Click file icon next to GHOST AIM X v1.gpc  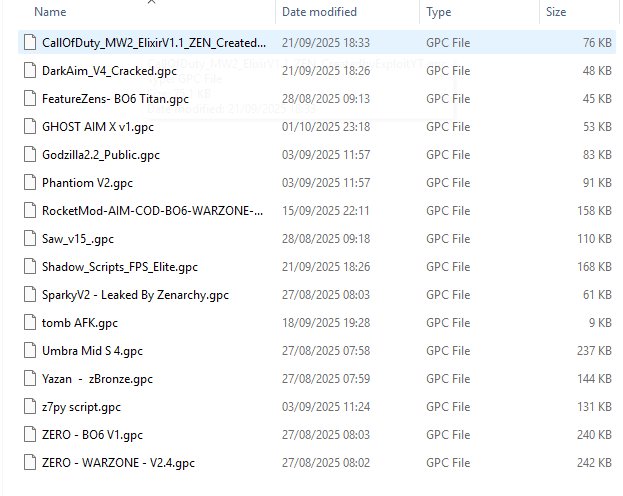pos(30,126)
